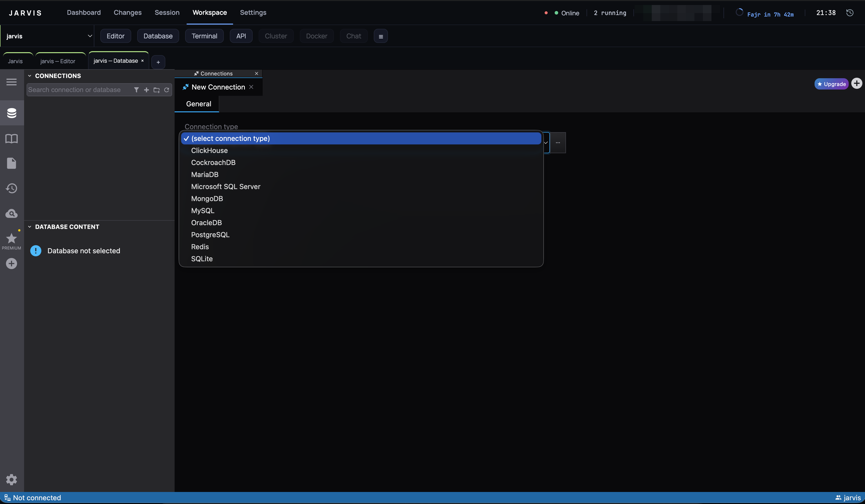Select PostgreSQL from the connection type list
This screenshot has height=504, width=865.
point(361,235)
